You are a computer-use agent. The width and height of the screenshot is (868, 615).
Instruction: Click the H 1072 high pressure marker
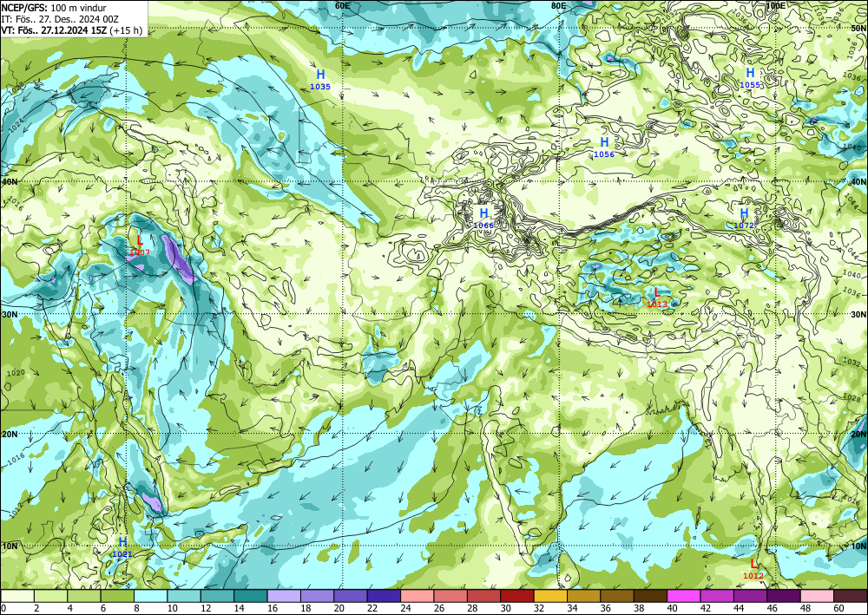(x=744, y=218)
